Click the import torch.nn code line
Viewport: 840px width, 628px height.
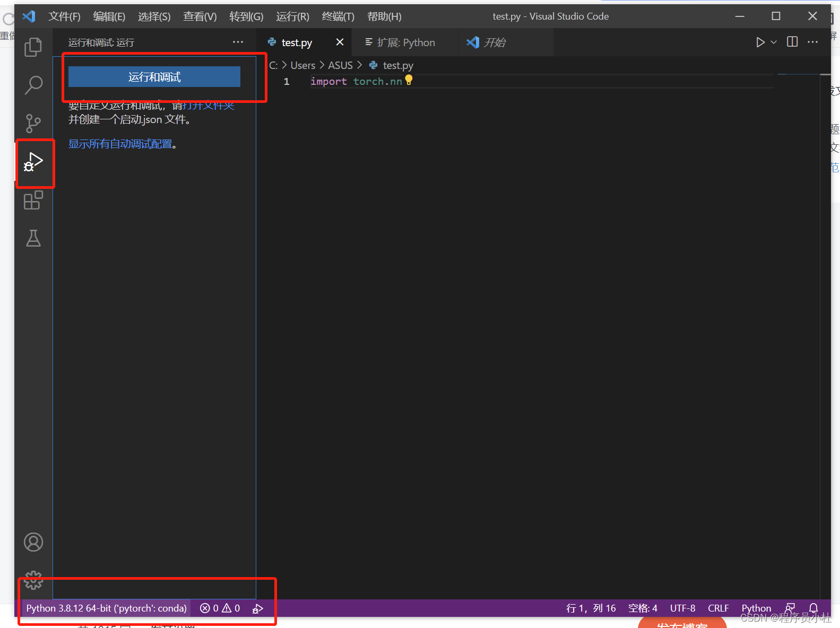pyautogui.click(x=356, y=81)
